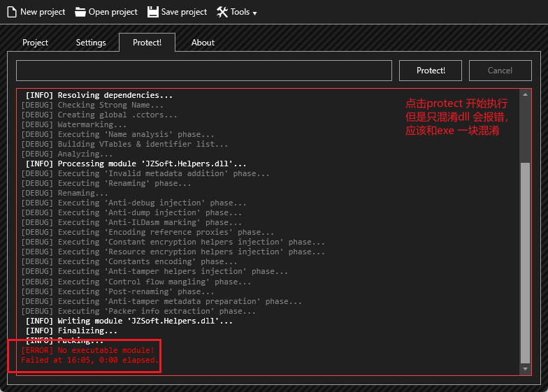Click the Cancel button

500,71
